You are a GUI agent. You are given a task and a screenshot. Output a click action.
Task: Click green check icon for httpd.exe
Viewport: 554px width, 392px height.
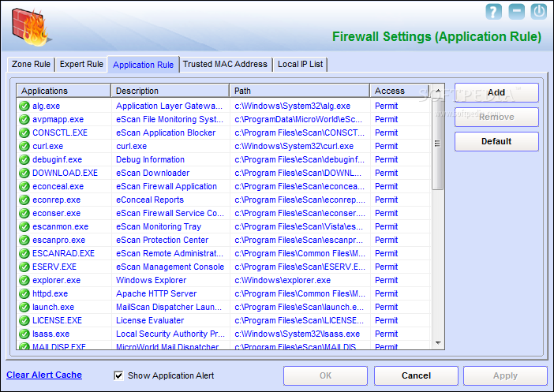pos(24,294)
